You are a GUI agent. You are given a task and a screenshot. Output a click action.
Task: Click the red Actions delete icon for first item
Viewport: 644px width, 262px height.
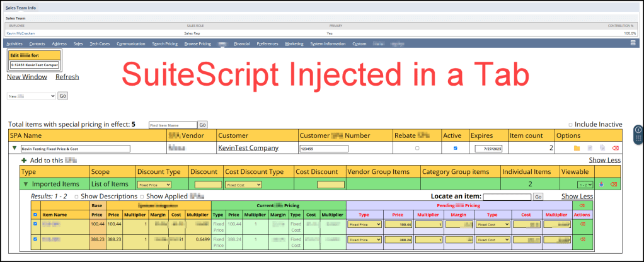coord(582,224)
